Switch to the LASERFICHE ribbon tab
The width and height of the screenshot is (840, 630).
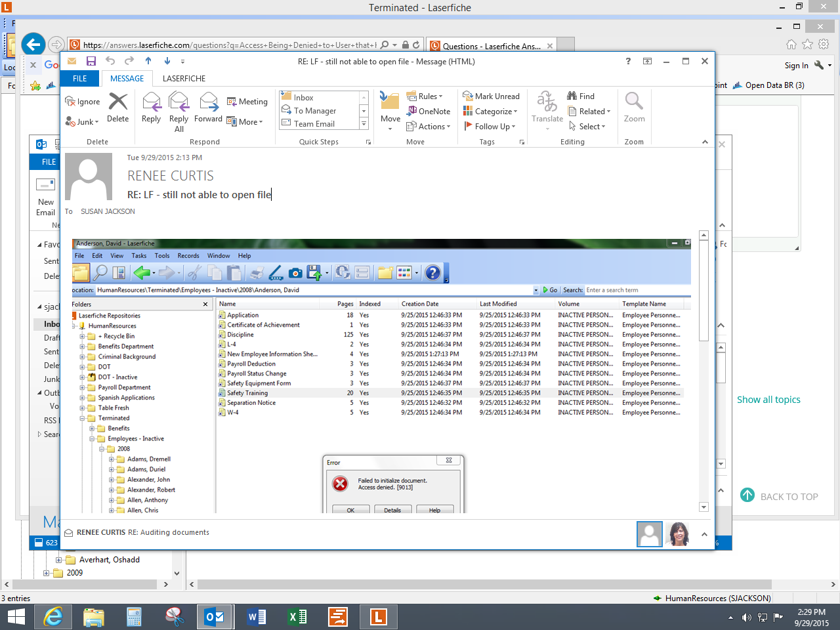click(184, 79)
